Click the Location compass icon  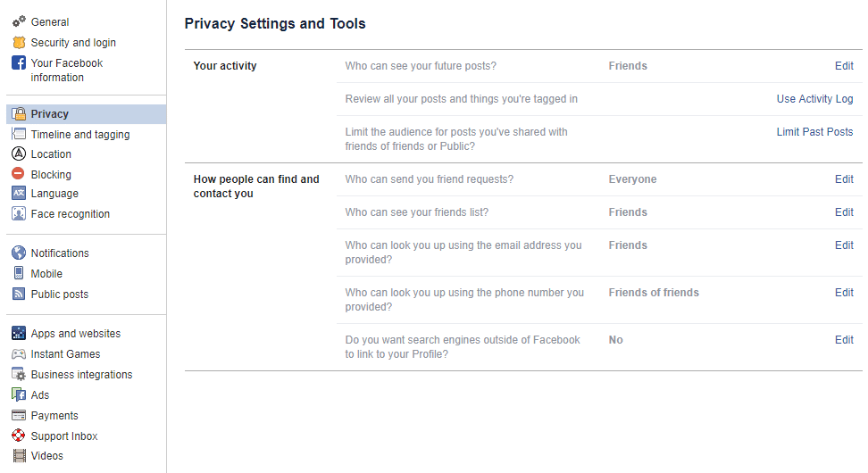(x=19, y=154)
